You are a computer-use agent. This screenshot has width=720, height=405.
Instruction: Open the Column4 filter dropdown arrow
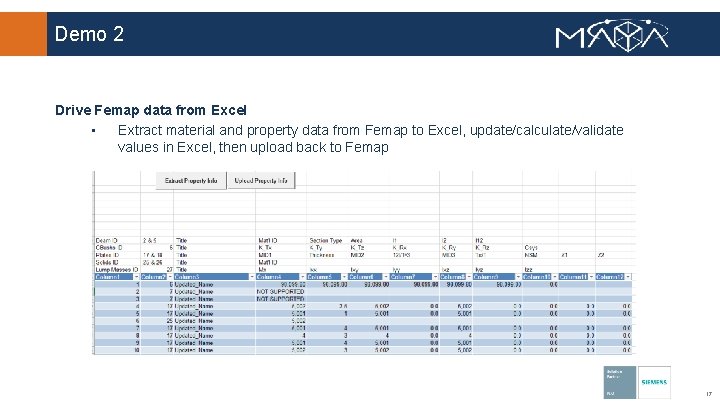pyautogui.click(x=303, y=277)
